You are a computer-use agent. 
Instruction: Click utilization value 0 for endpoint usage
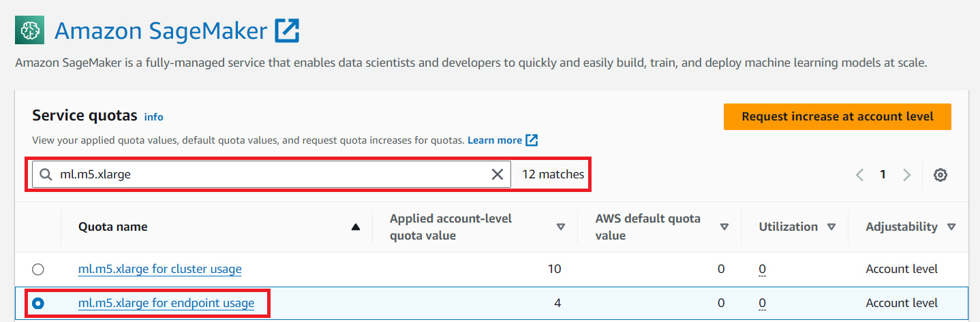pos(762,304)
